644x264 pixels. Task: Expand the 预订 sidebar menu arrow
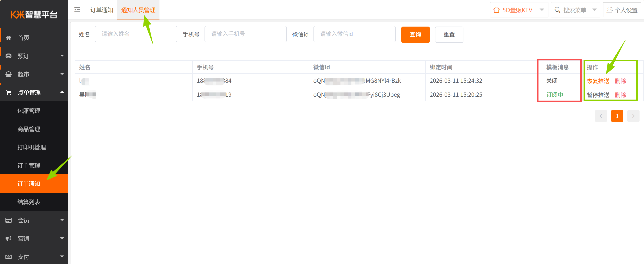(62, 56)
